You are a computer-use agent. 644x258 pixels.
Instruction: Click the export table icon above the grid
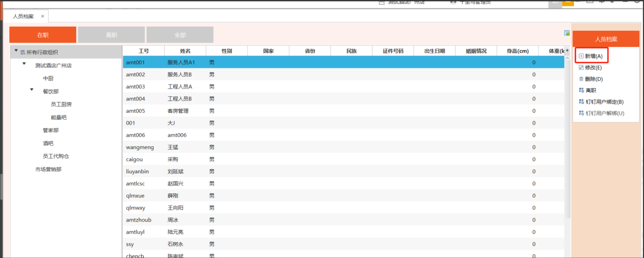[x=567, y=33]
